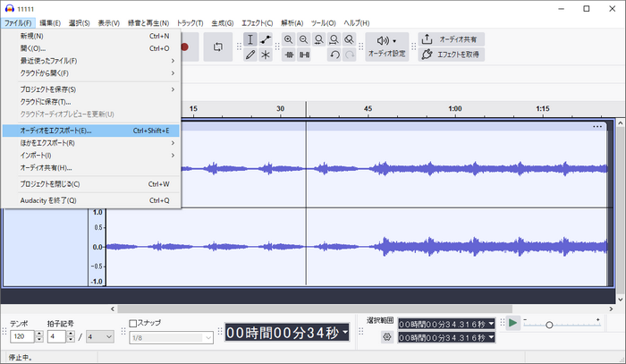
Task: Select 新規(N) from File menu
Action: [x=91, y=36]
